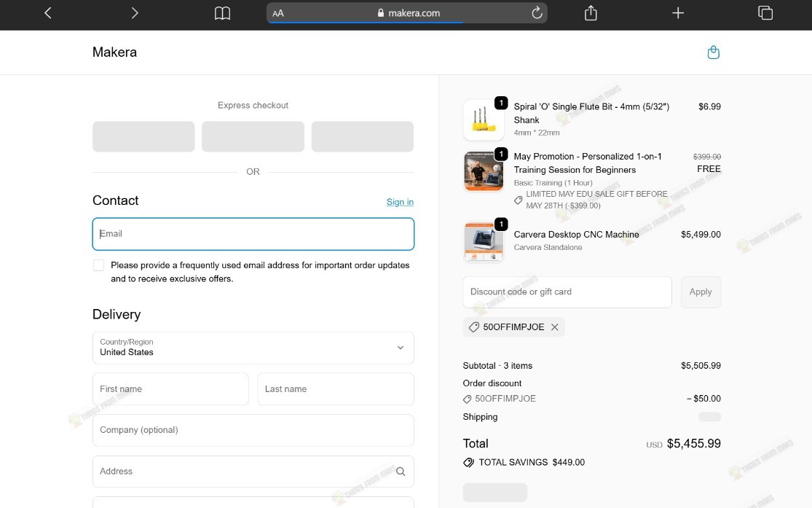Image resolution: width=812 pixels, height=508 pixels.
Task: Check the email offers checkbox
Action: 98,265
